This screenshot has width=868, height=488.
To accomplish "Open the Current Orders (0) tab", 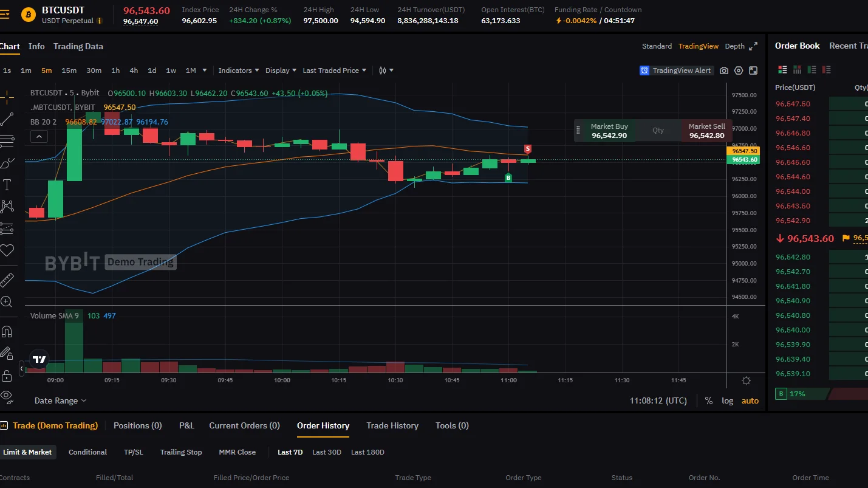I will [x=244, y=425].
